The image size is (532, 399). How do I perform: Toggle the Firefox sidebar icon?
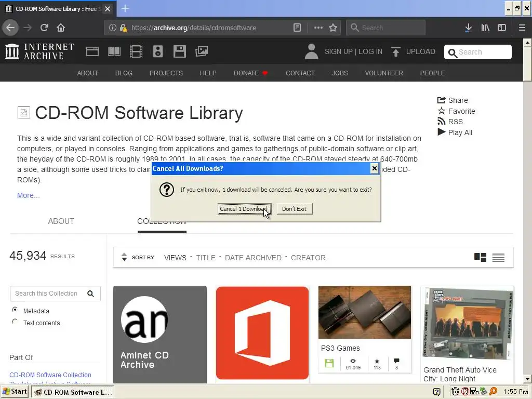pos(502,28)
